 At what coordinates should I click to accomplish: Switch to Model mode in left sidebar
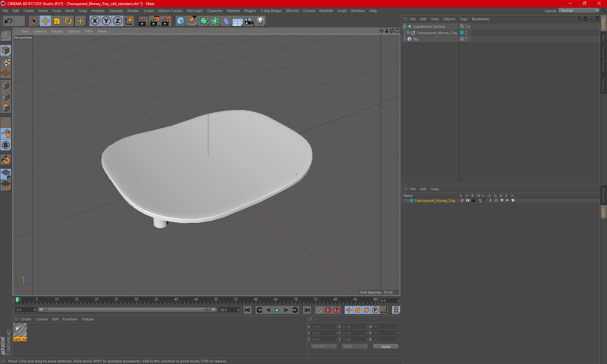(6, 50)
